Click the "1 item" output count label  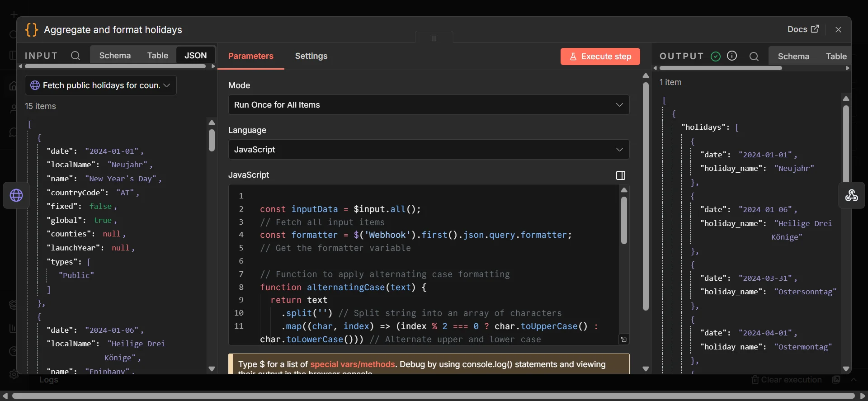pyautogui.click(x=670, y=82)
